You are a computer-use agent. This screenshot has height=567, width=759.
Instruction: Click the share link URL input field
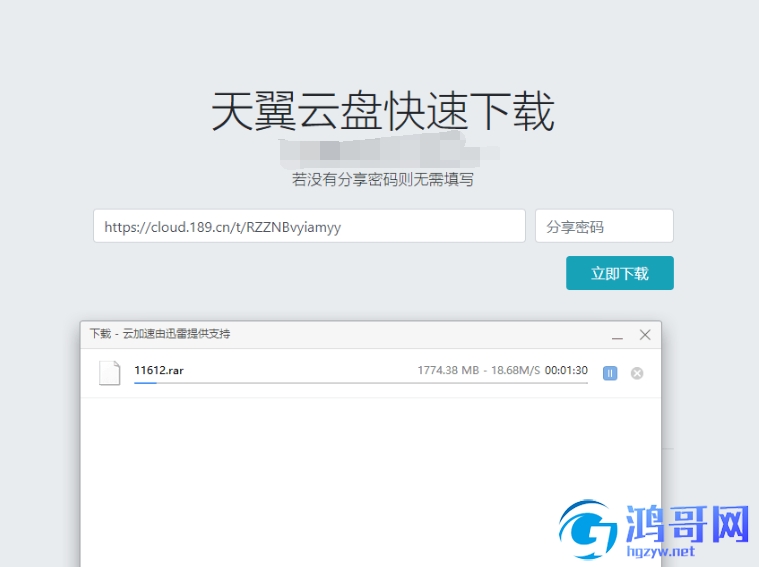[x=309, y=226]
